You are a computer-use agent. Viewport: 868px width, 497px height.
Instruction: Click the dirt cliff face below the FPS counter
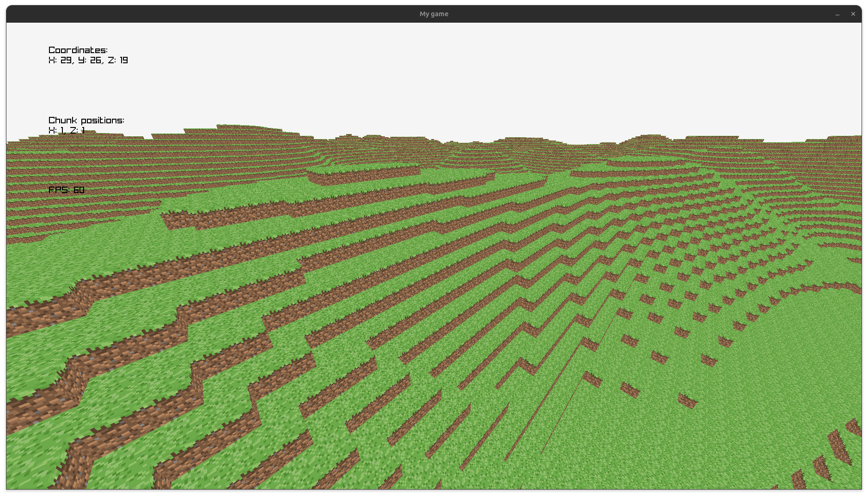point(222,216)
